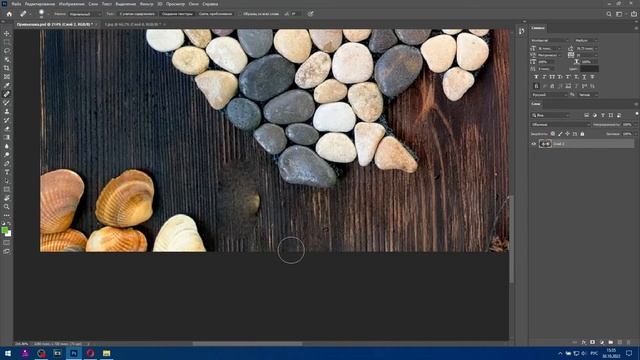Create new group folder icon

tap(611, 342)
